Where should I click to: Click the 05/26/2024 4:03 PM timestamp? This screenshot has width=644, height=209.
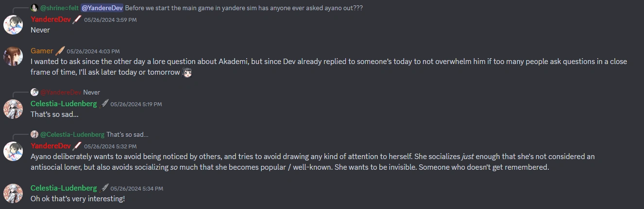coord(93,51)
